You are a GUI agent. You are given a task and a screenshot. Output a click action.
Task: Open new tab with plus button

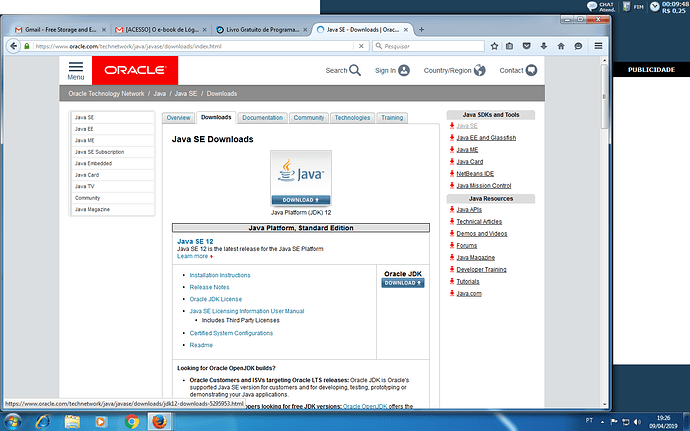[x=421, y=29]
